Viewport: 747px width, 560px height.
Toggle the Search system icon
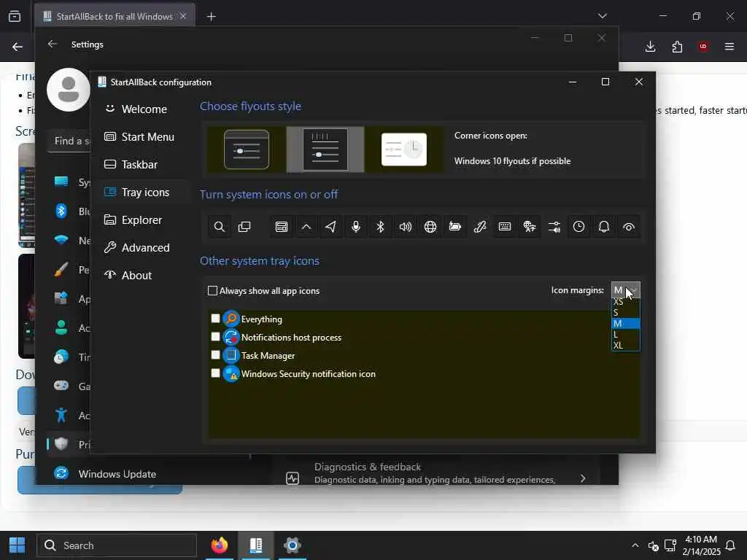point(219,227)
